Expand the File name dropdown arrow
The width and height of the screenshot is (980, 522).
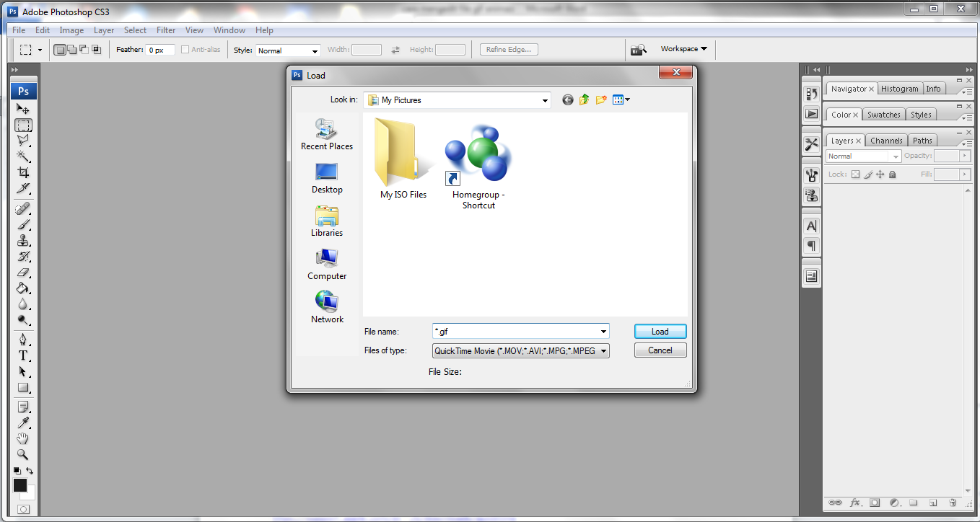coord(603,332)
